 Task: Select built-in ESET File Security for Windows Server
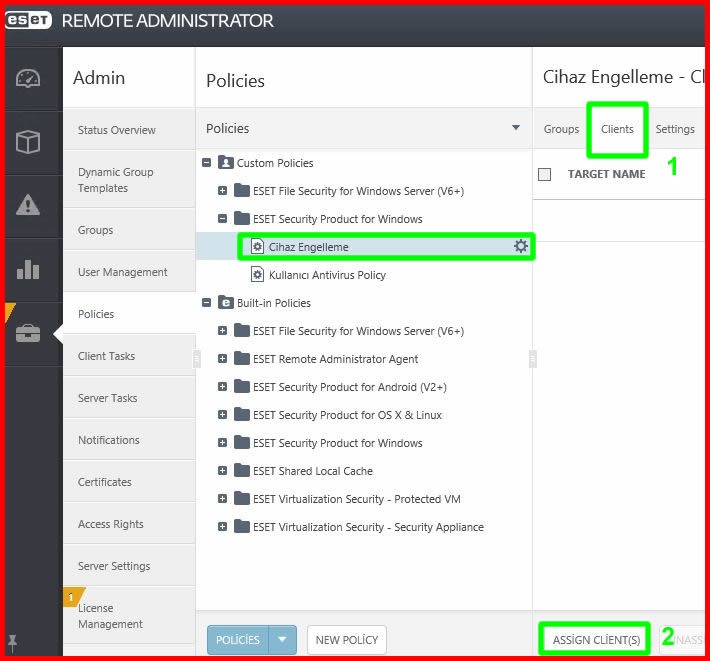click(358, 331)
